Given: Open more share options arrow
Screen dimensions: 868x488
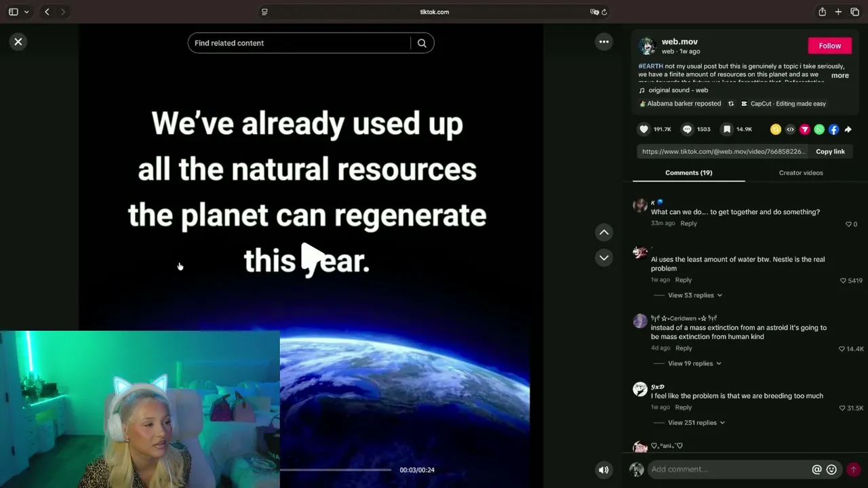Looking at the screenshot, I should tap(848, 129).
